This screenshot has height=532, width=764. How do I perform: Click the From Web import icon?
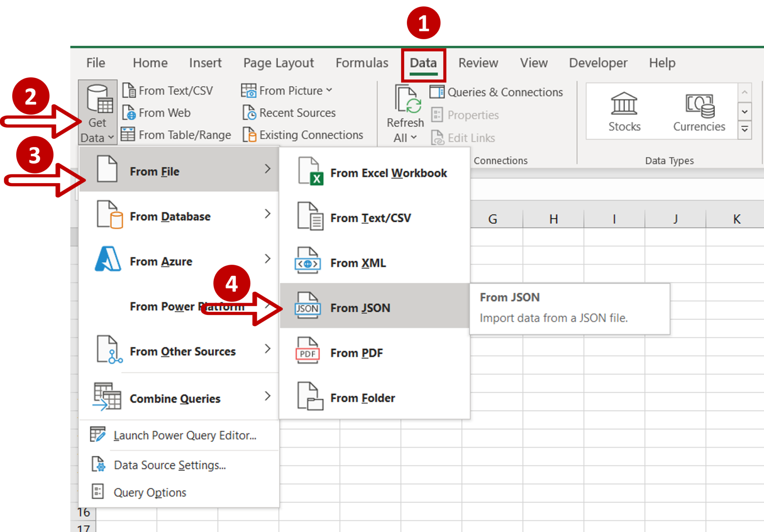click(129, 113)
